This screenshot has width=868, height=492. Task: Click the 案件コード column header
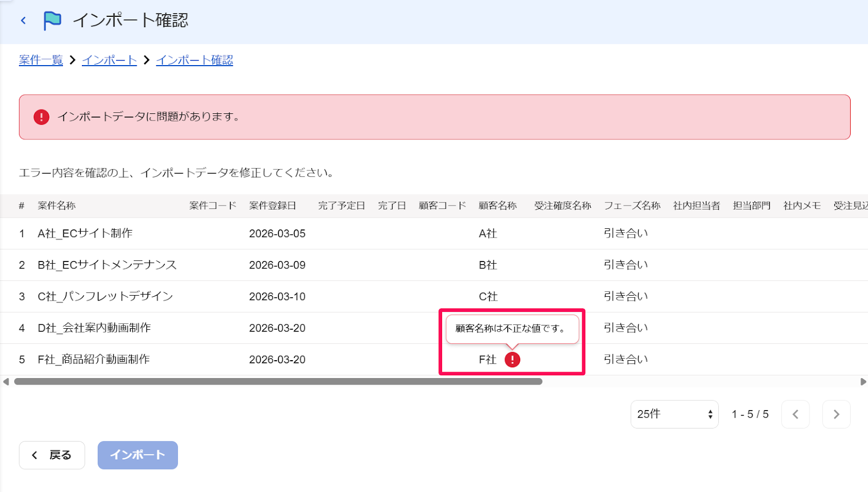tap(213, 206)
